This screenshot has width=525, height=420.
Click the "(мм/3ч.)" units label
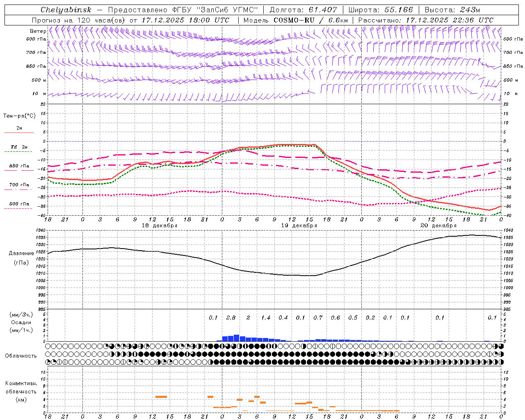[21, 315]
